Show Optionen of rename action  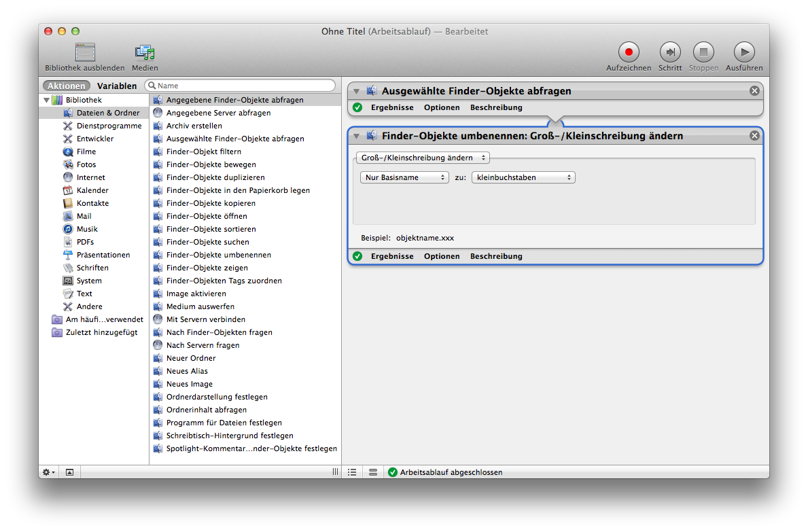pyautogui.click(x=442, y=257)
